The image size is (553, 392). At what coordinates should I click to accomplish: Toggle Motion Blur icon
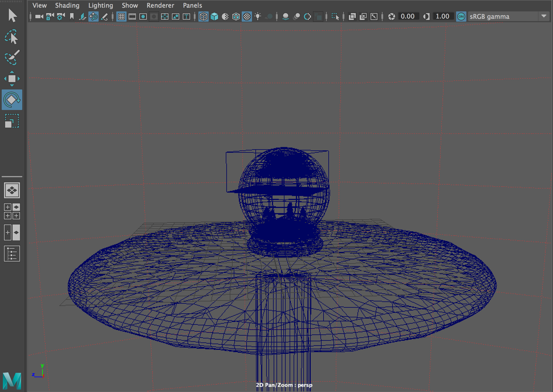coord(296,17)
